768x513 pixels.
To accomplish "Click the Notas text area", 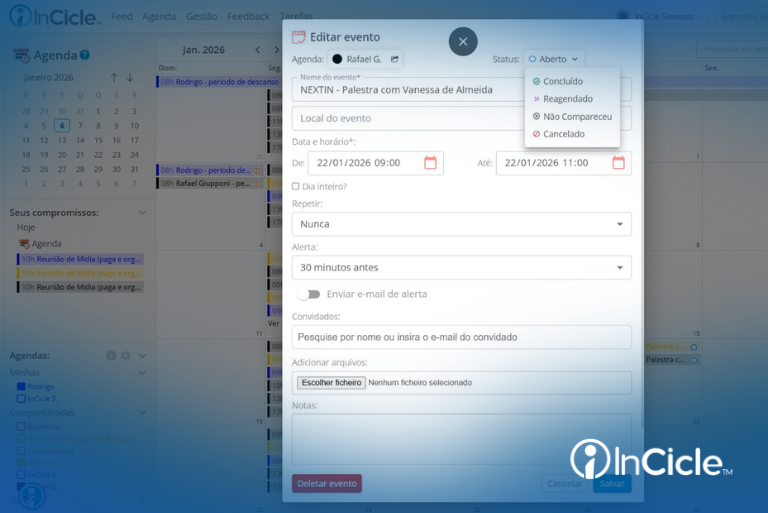I will [461, 439].
